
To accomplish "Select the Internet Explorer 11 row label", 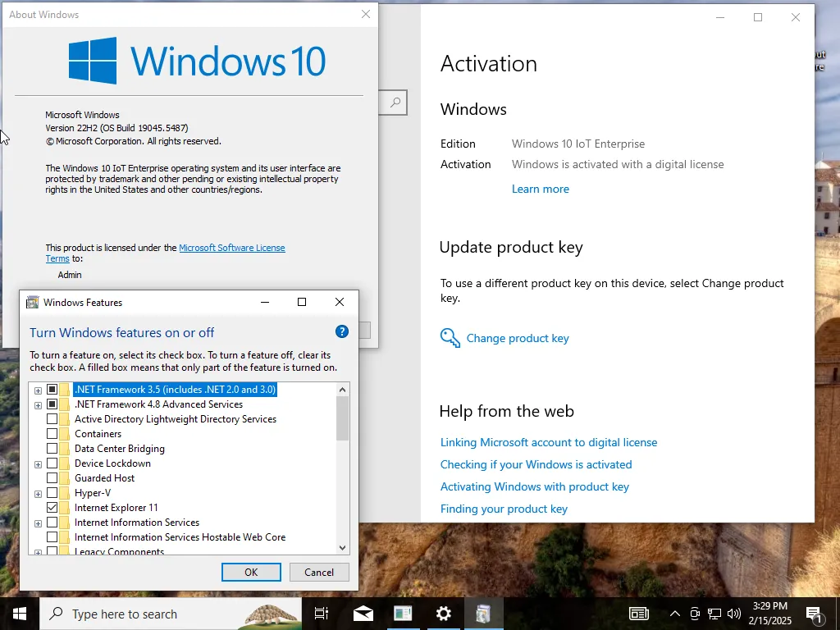I will (x=116, y=507).
